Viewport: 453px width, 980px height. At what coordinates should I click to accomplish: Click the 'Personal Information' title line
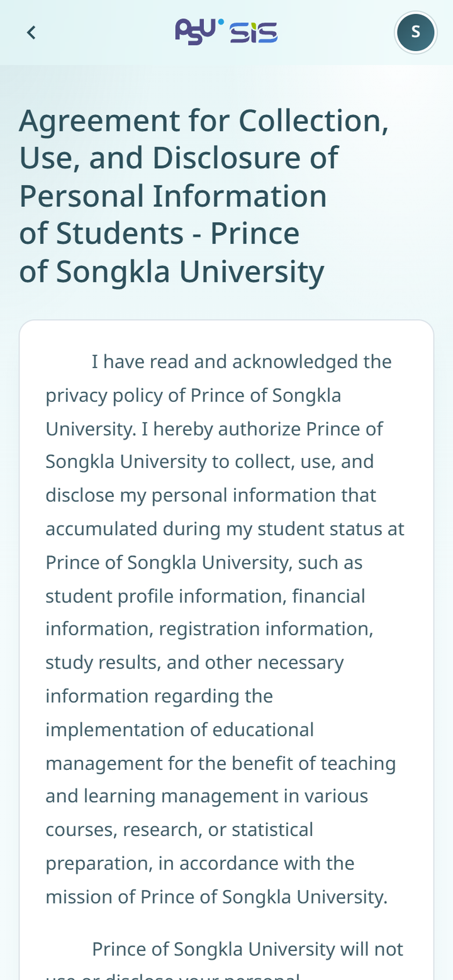click(173, 196)
